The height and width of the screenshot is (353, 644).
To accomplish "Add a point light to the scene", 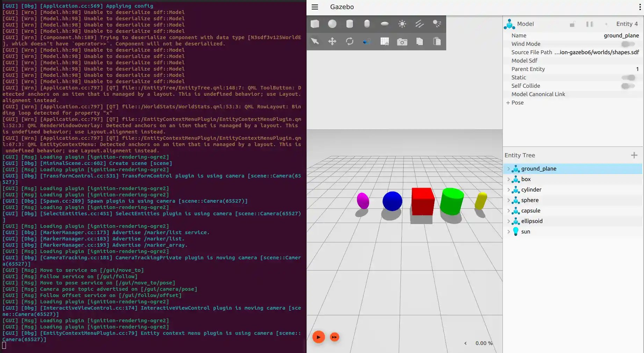I will pyautogui.click(x=402, y=24).
